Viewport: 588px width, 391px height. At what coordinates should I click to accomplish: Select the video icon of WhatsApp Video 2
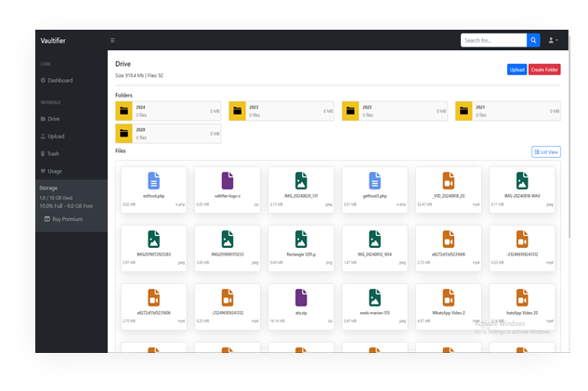tap(449, 297)
